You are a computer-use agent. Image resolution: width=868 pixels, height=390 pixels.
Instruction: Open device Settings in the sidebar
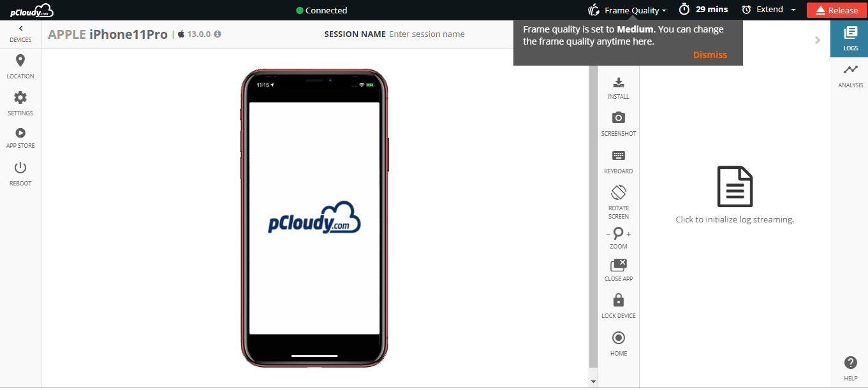point(20,103)
